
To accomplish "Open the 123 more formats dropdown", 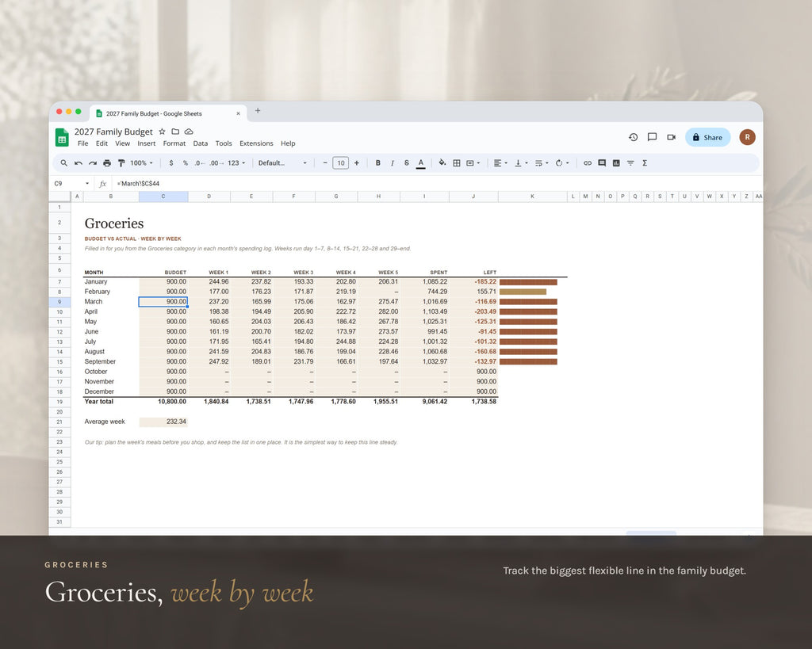I will click(x=236, y=163).
